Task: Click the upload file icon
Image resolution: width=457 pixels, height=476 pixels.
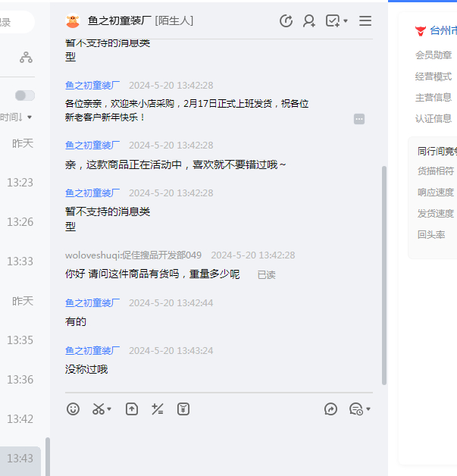Action: tap(132, 409)
